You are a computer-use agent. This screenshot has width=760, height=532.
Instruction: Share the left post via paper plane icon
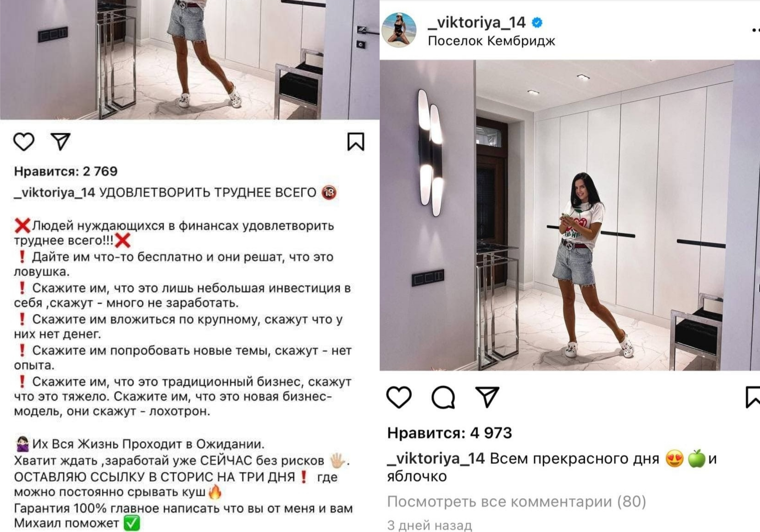(x=61, y=141)
